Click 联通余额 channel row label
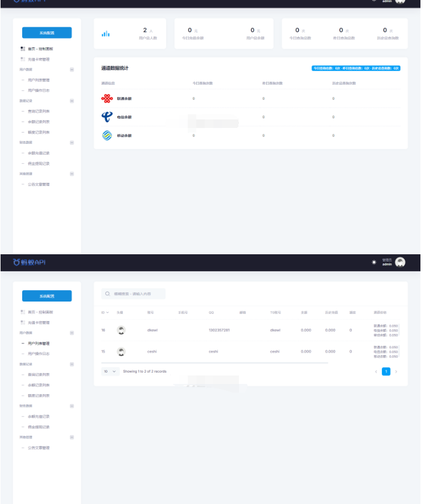Viewport: 425px width, 504px height. (124, 98)
